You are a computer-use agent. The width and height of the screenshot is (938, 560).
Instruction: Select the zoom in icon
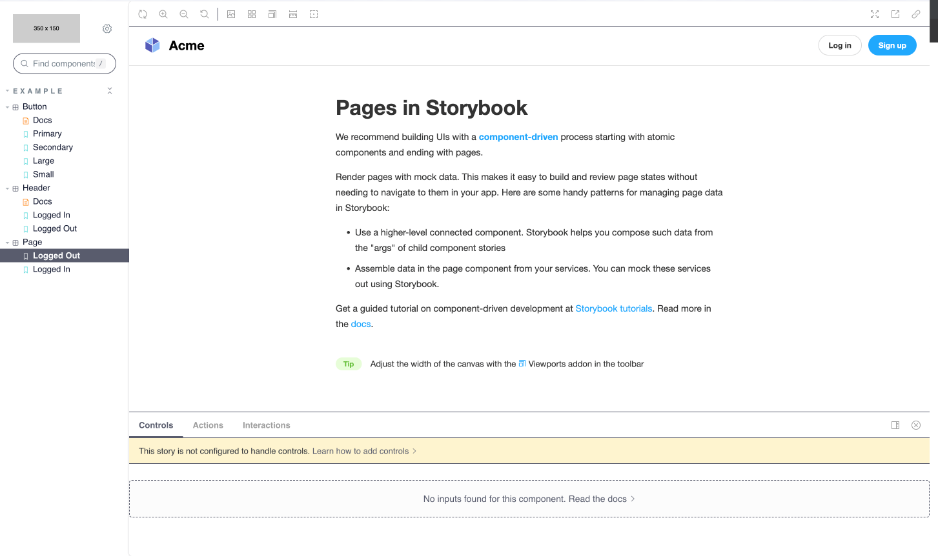163,14
